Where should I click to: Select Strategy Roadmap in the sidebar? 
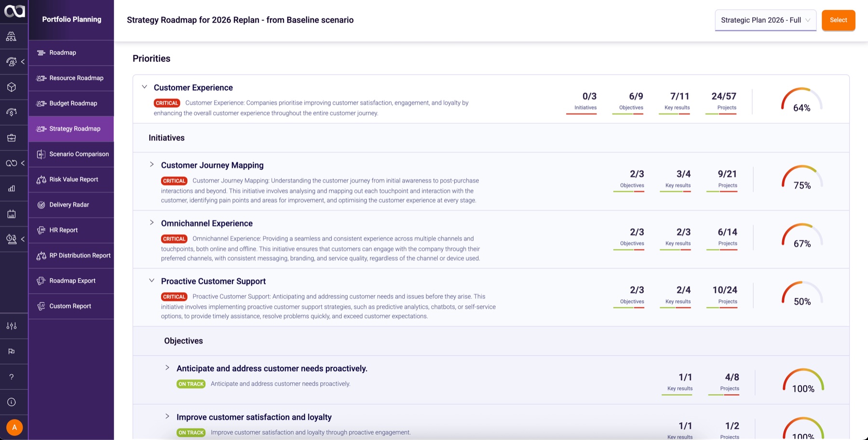pyautogui.click(x=71, y=129)
